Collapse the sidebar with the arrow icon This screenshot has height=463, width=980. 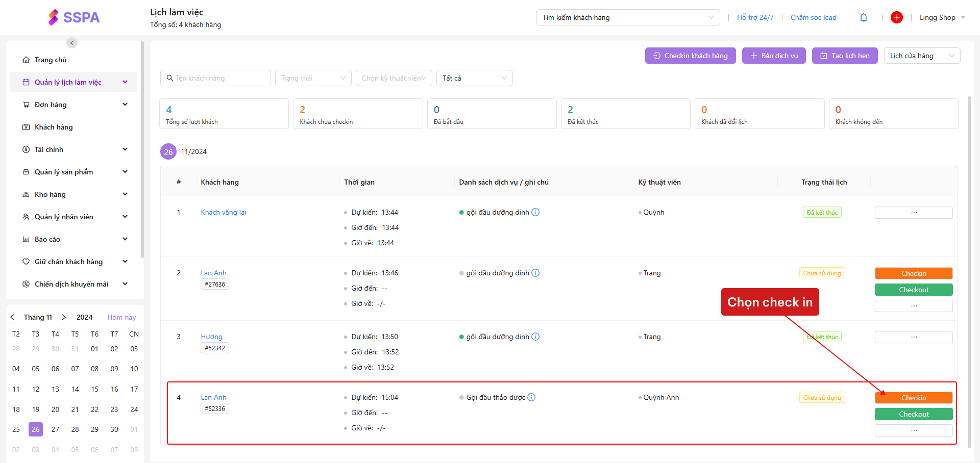click(72, 43)
